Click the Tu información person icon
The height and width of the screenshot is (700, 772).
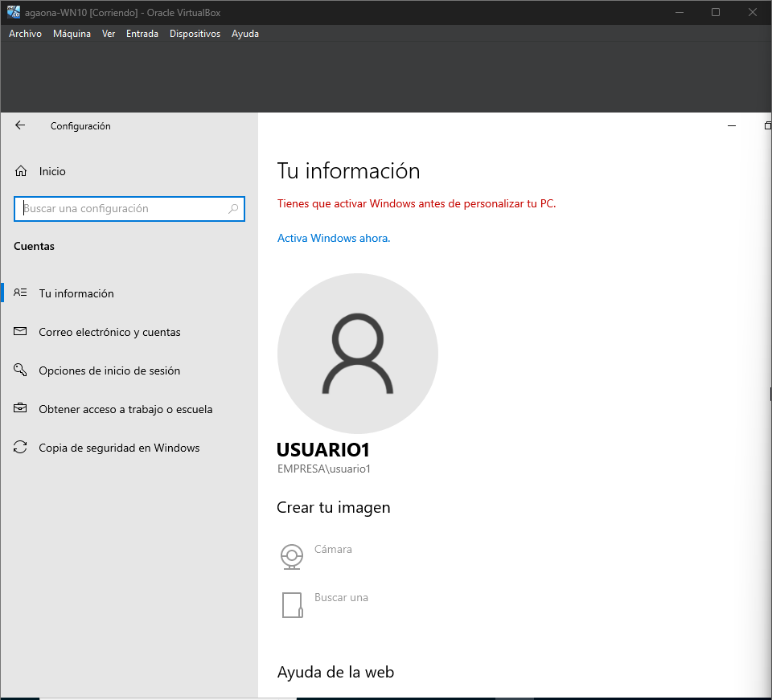click(21, 293)
